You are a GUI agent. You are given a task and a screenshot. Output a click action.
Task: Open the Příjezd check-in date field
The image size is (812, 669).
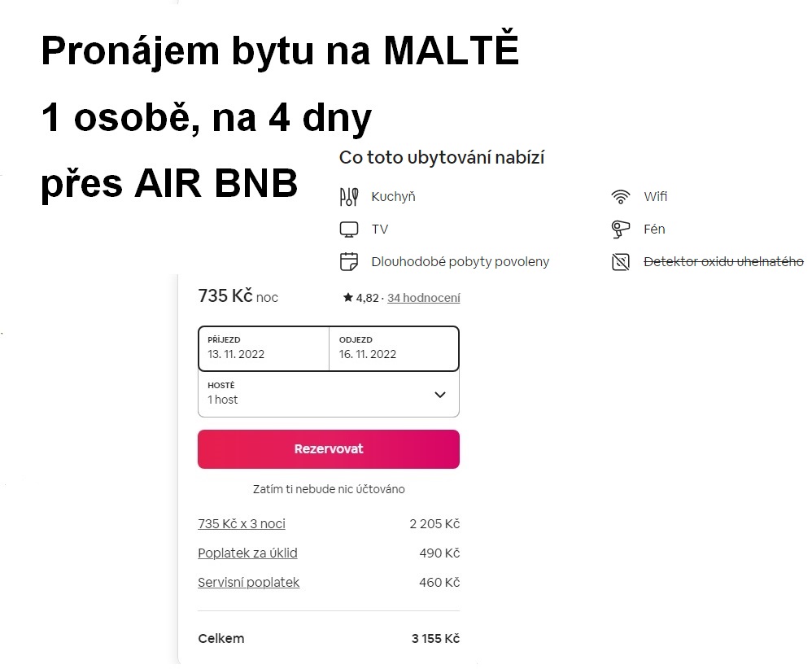click(x=264, y=348)
